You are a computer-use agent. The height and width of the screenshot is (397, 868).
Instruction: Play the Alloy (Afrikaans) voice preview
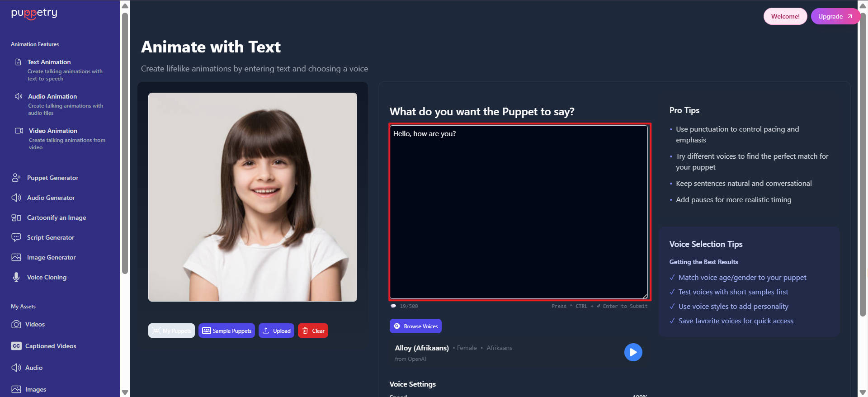click(633, 352)
